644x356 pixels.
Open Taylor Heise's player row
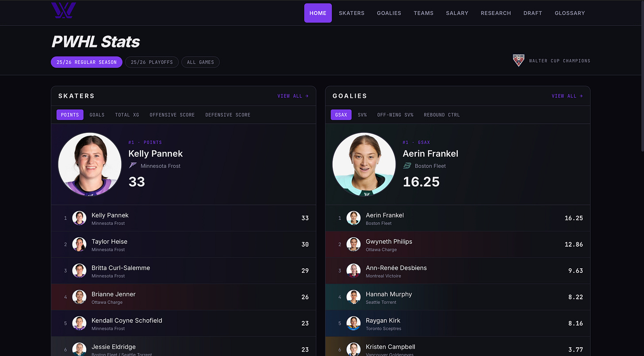pyautogui.click(x=184, y=244)
